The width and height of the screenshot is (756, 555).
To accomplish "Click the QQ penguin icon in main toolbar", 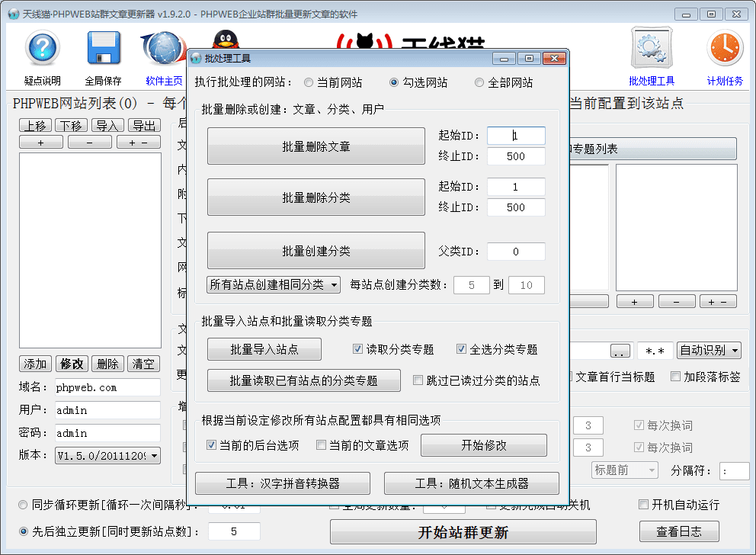I will click(226, 40).
